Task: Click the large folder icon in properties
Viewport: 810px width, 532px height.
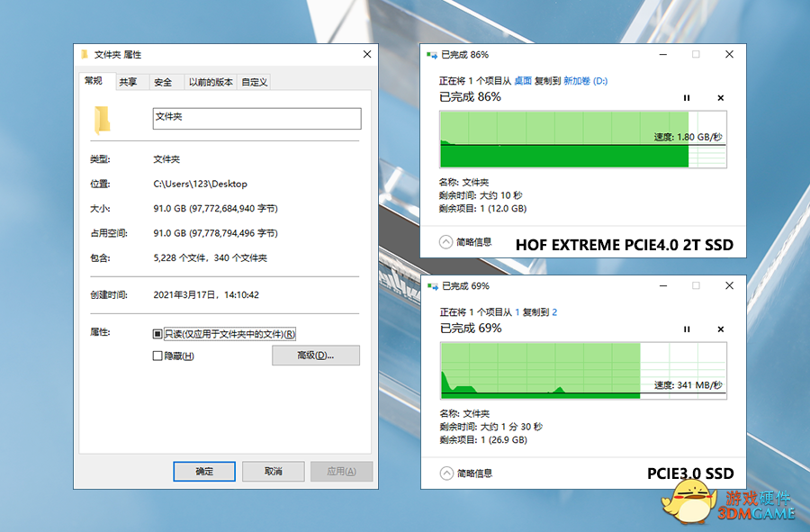Action: [x=102, y=120]
